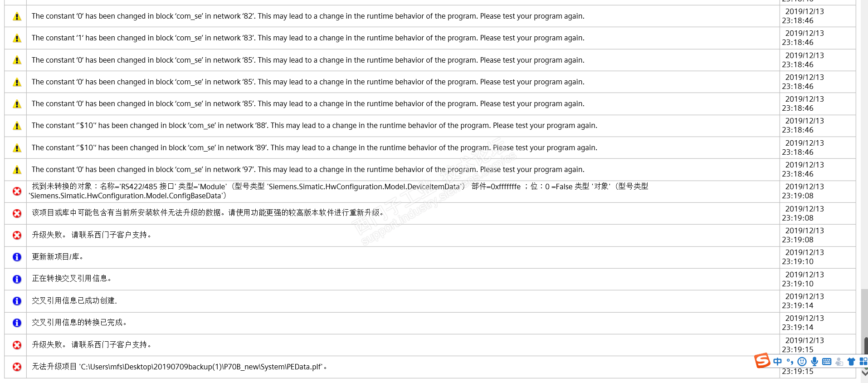868x383 pixels.
Task: Click error icon beside '无法升级项目' message
Action: [17, 367]
